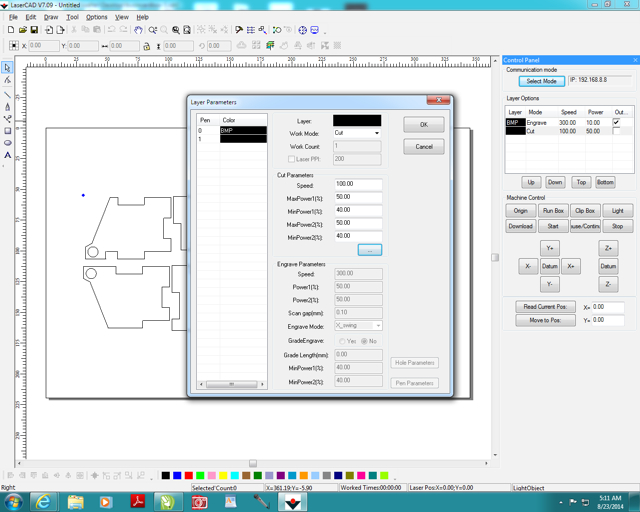Click OK in Layer Parameters dialog
The width and height of the screenshot is (640, 512).
424,125
